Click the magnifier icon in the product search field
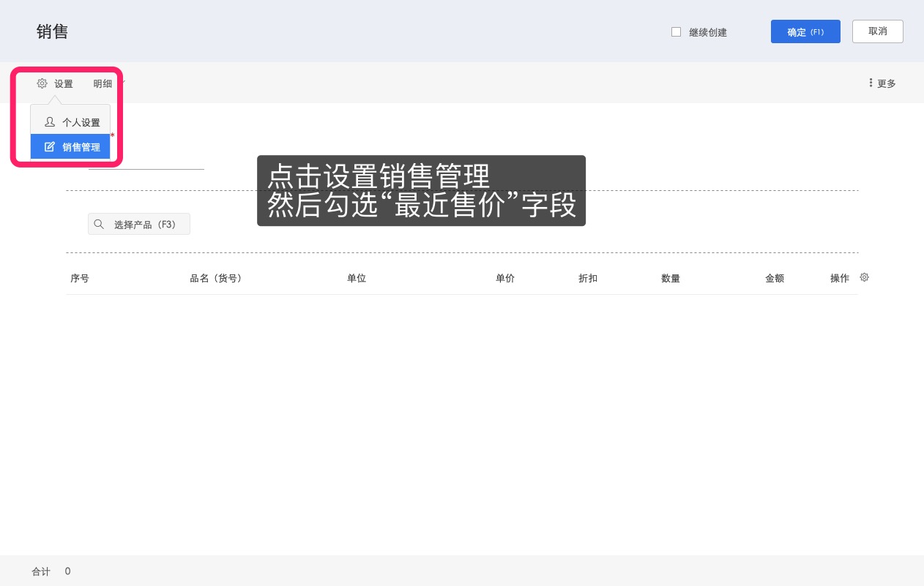Image resolution: width=924 pixels, height=586 pixels. [100, 224]
